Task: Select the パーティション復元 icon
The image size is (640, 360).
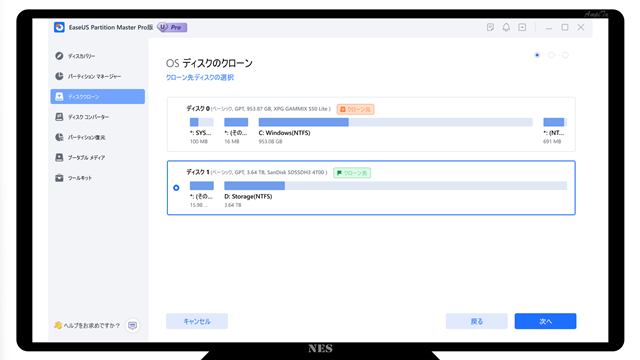Action: 59,137
